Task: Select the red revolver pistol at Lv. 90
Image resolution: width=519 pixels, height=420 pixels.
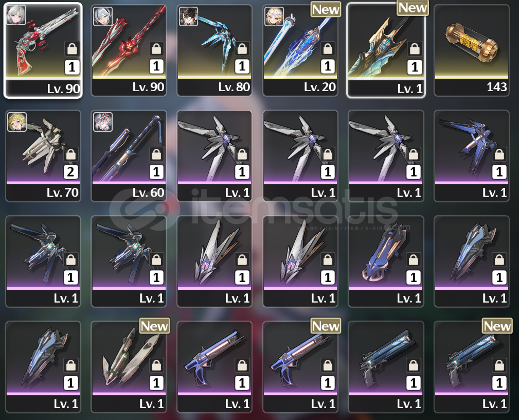Action: (x=43, y=50)
